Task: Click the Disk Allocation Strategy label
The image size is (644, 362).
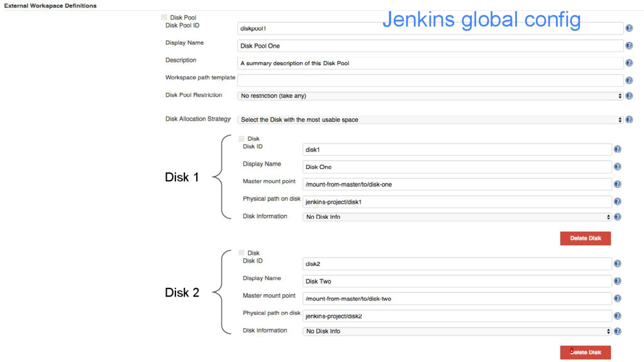Action: pos(198,119)
